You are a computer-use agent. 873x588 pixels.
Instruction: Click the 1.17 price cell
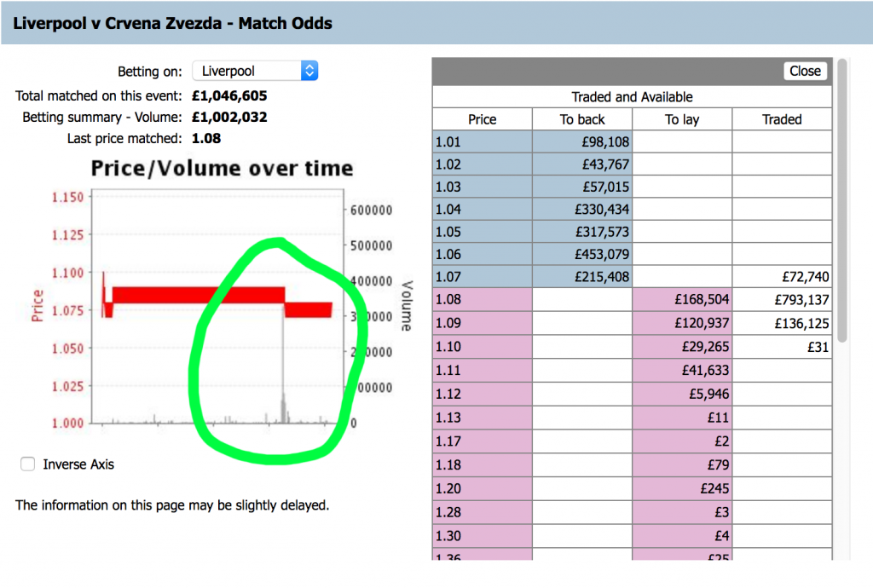click(483, 441)
